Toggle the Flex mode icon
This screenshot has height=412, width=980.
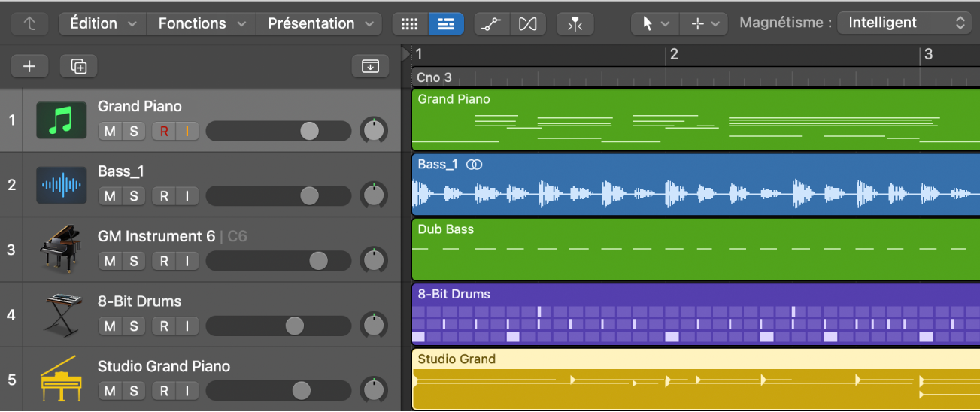[x=528, y=23]
